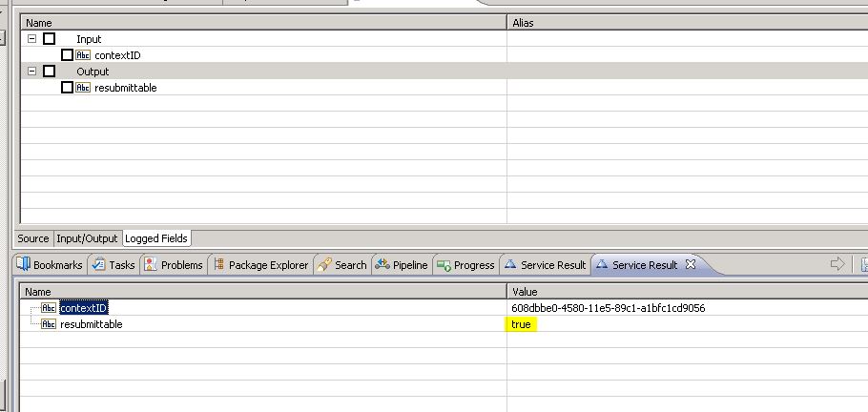This screenshot has width=868, height=412.
Task: Click the Tasks tab checklist icon
Action: (98, 265)
